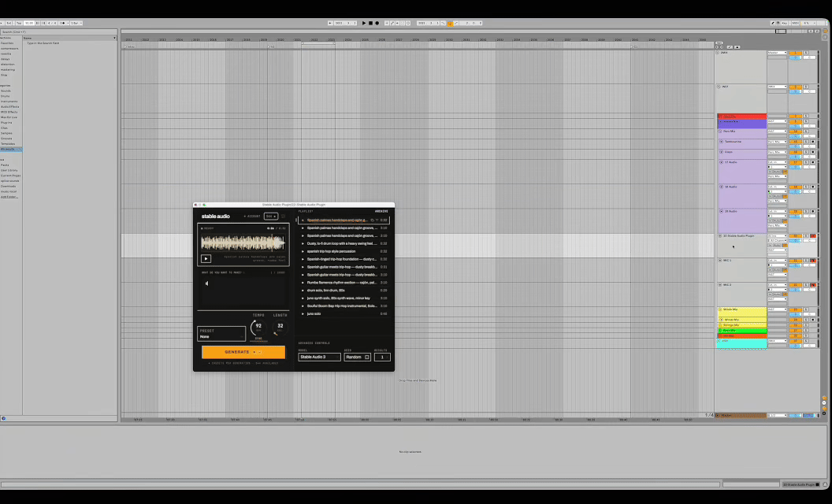Open Audio Effects browser category

(9, 106)
